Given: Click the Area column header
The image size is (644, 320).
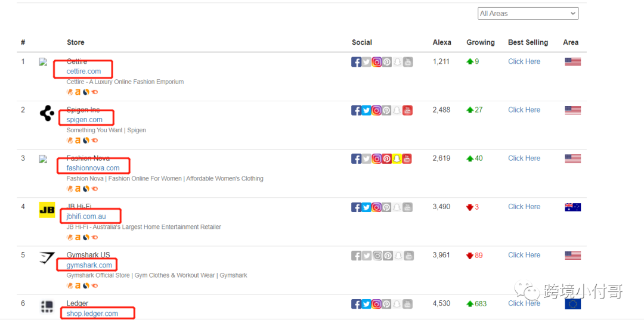Looking at the screenshot, I should coord(571,42).
